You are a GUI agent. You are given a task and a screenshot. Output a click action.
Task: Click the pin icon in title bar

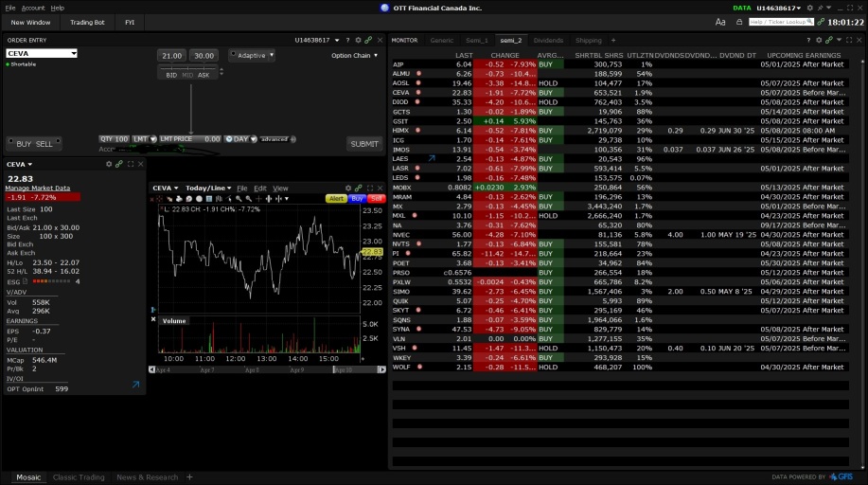point(820,8)
